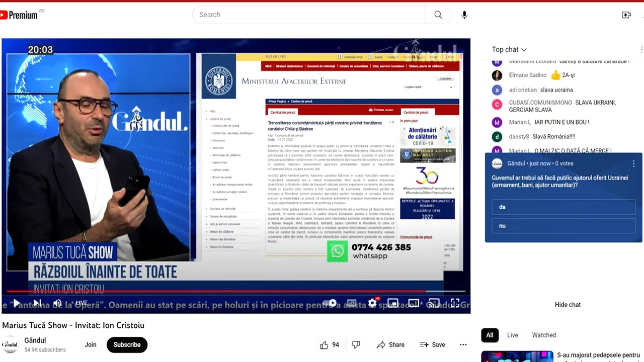Viewport: 644px width, 362px height.
Task: Switch to the Live tab
Action: click(512, 335)
